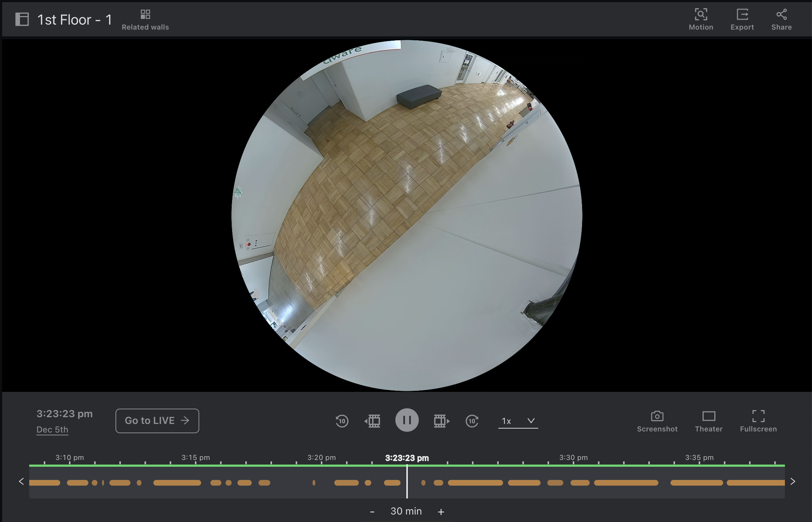Open the Dec 5th date picker
The height and width of the screenshot is (522, 812).
(x=52, y=430)
